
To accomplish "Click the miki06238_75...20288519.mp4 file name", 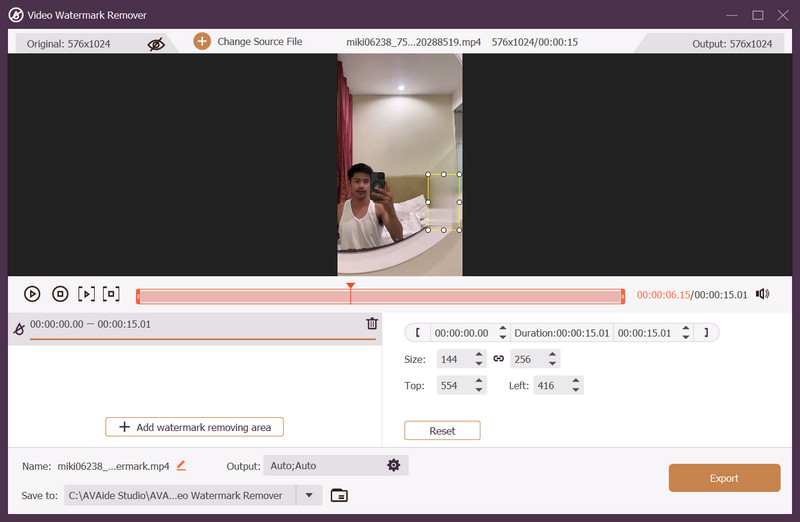I will (x=413, y=42).
